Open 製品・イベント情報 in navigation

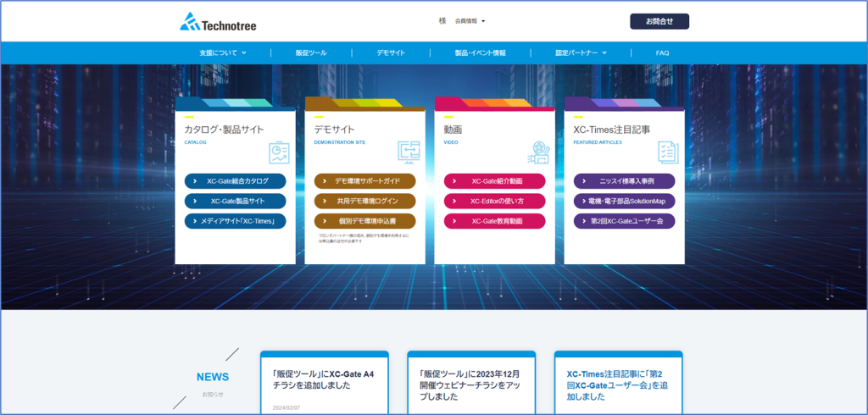(x=480, y=53)
